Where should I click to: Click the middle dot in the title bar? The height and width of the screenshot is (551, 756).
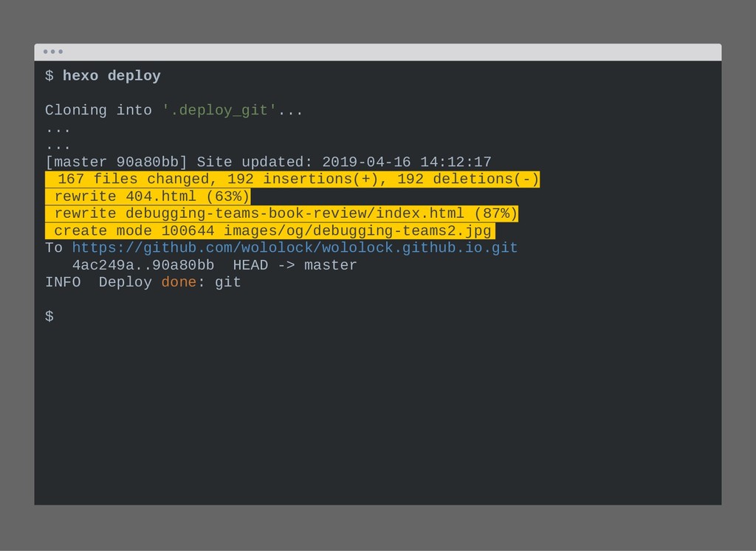pos(53,52)
